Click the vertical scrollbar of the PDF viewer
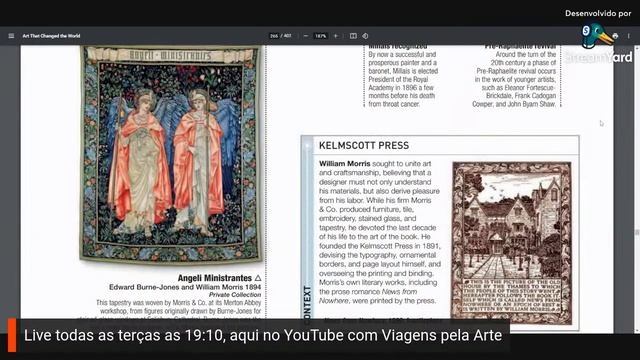This screenshot has height=360, width=640. click(x=636, y=188)
